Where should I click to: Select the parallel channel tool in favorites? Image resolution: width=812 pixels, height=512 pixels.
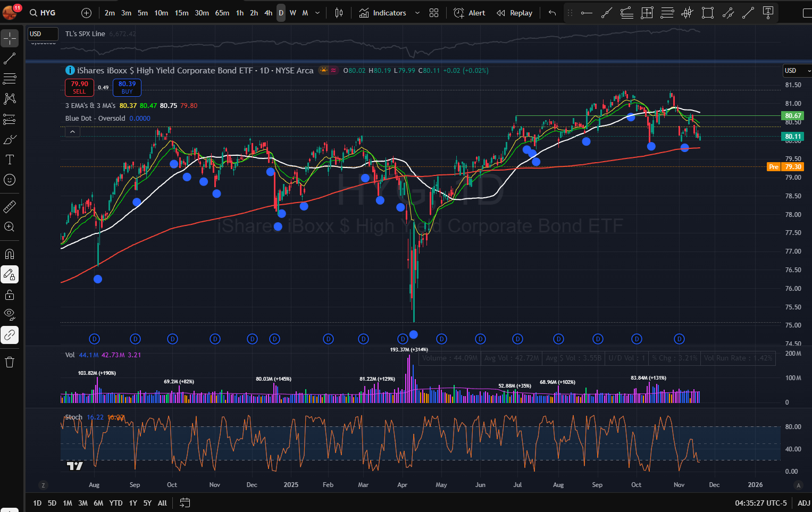[x=728, y=13]
